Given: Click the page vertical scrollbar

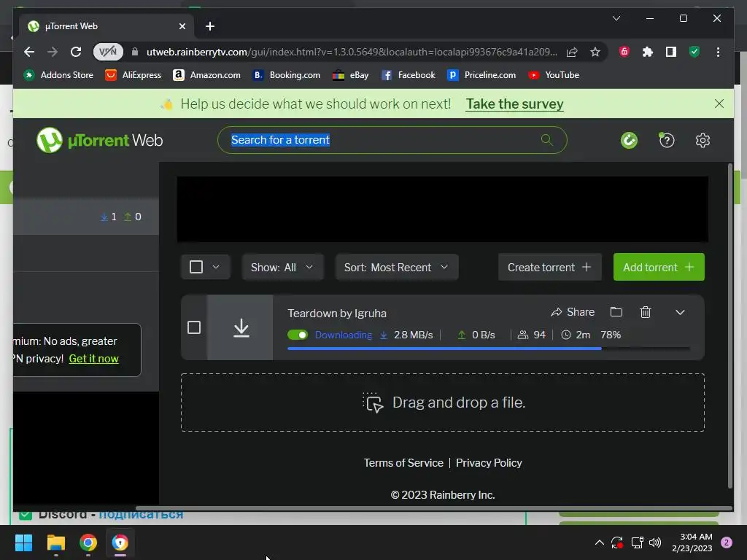Looking at the screenshot, I should coord(729,326).
